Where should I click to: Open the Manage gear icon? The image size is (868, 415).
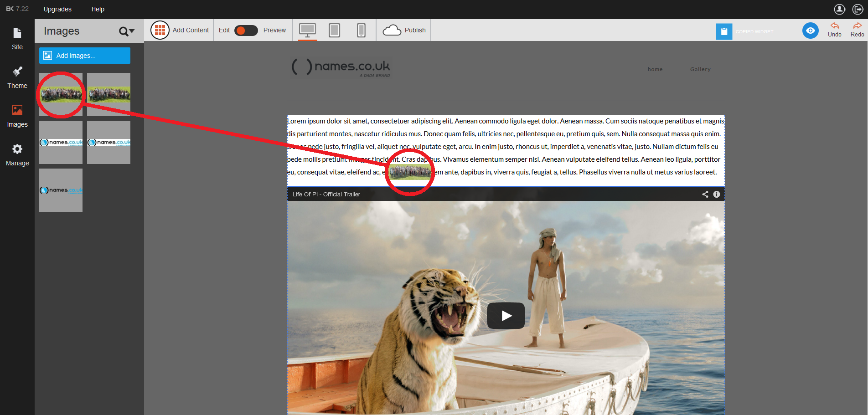17,149
